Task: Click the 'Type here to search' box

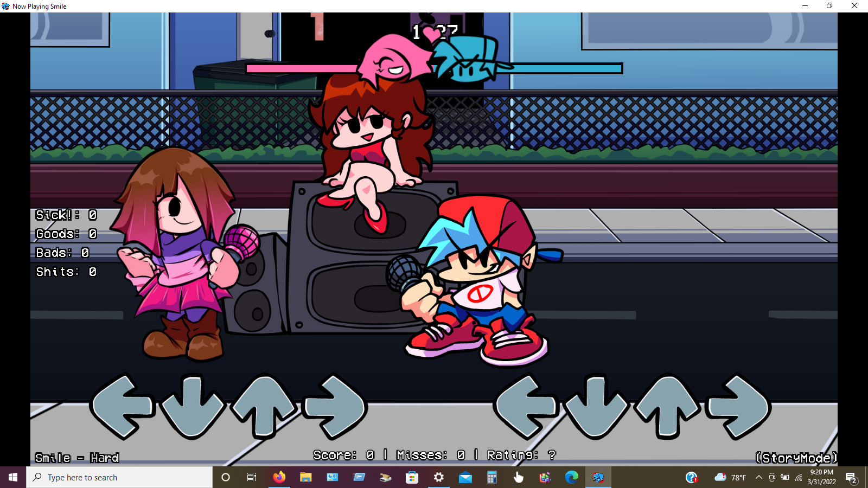Action: [x=119, y=477]
